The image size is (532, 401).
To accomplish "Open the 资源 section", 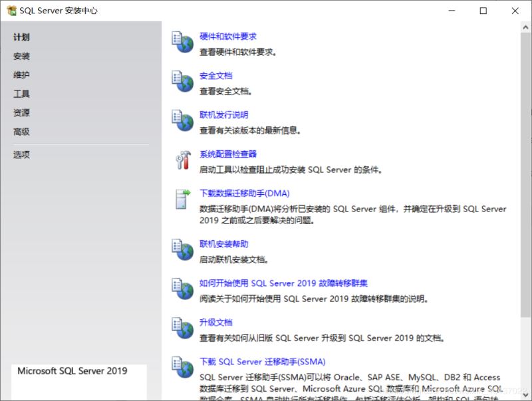I will (x=22, y=112).
